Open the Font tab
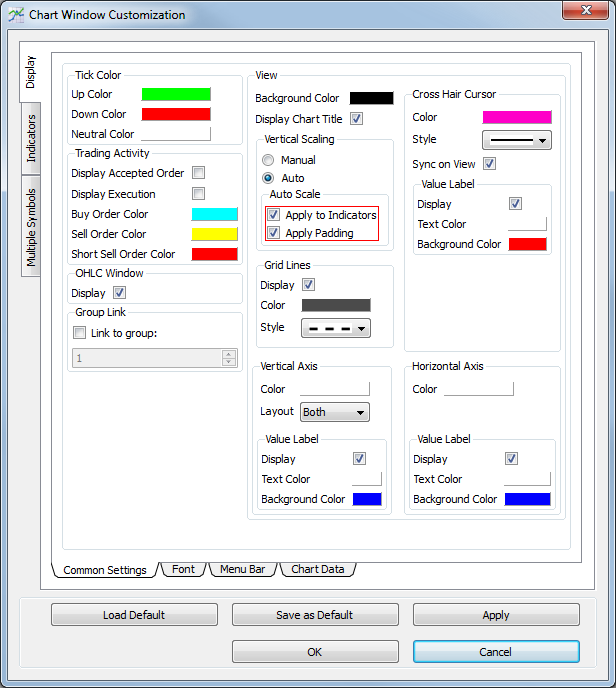Screen dimensions: 616x688 pyautogui.click(x=183, y=569)
